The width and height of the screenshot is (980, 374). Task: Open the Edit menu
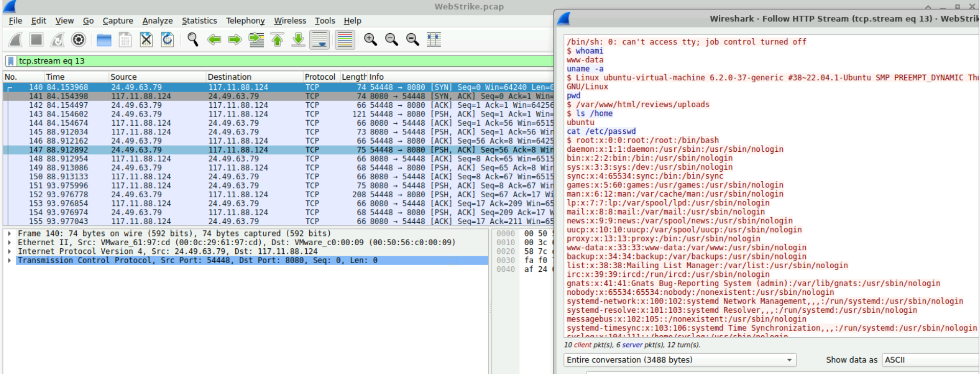[x=38, y=20]
